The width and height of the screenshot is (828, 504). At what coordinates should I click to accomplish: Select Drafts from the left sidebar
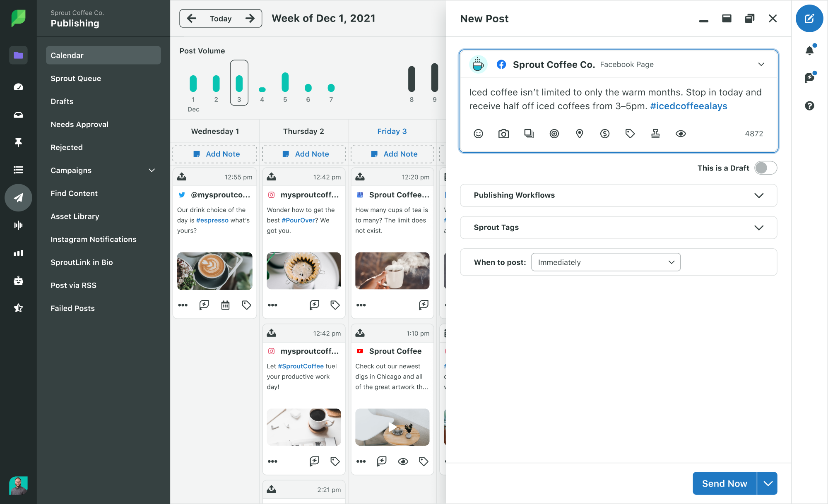(62, 101)
